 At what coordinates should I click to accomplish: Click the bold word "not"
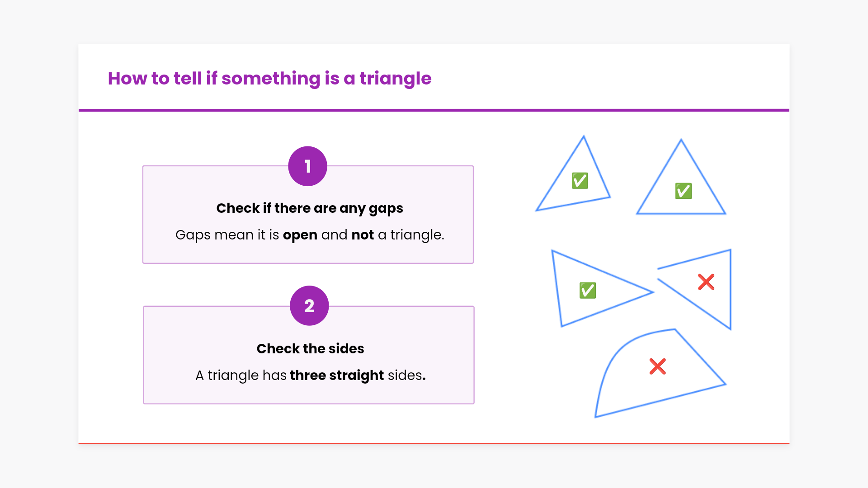coord(363,235)
